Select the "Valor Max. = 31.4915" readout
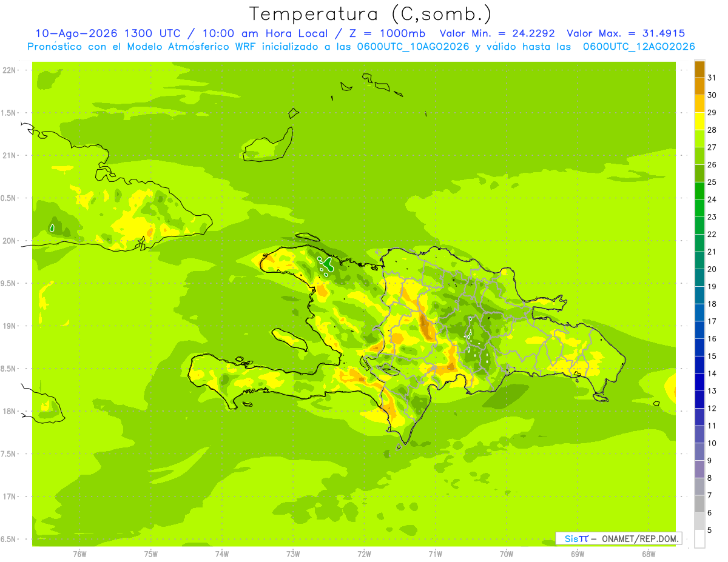The width and height of the screenshot is (728, 562). point(625,33)
